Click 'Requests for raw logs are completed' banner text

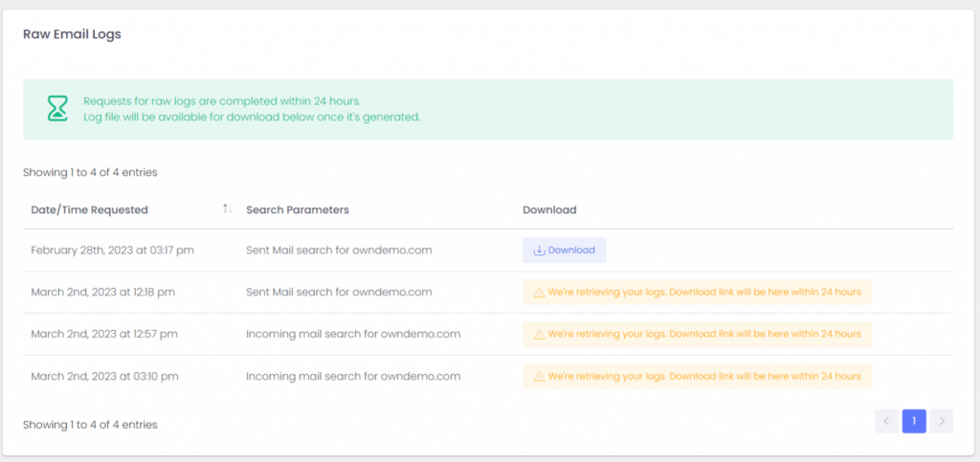(222, 101)
